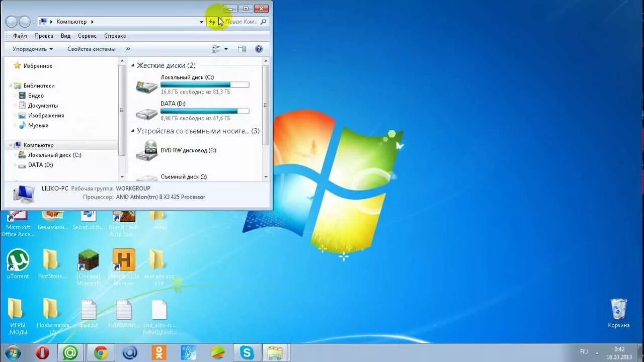This screenshot has width=644, height=362.
Task: Select the Корзина recycle bin
Action: [618, 313]
